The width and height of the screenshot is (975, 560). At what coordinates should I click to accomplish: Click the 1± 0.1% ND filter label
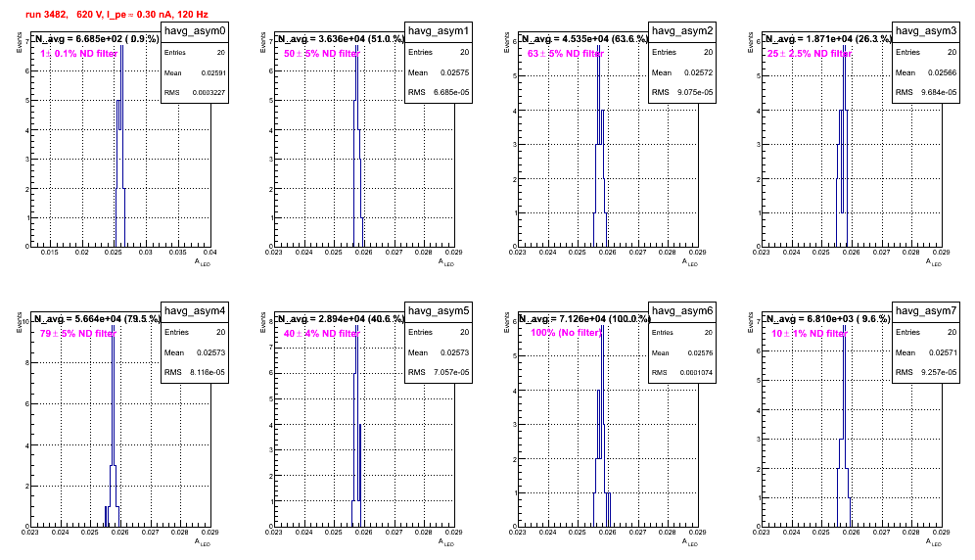(x=79, y=54)
